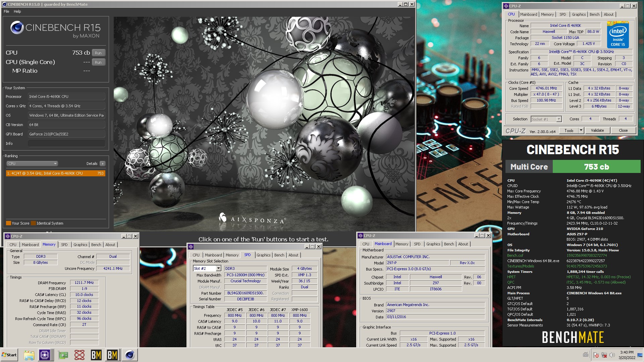
Task: Open the volume speaker tray icon
Action: 612,355
